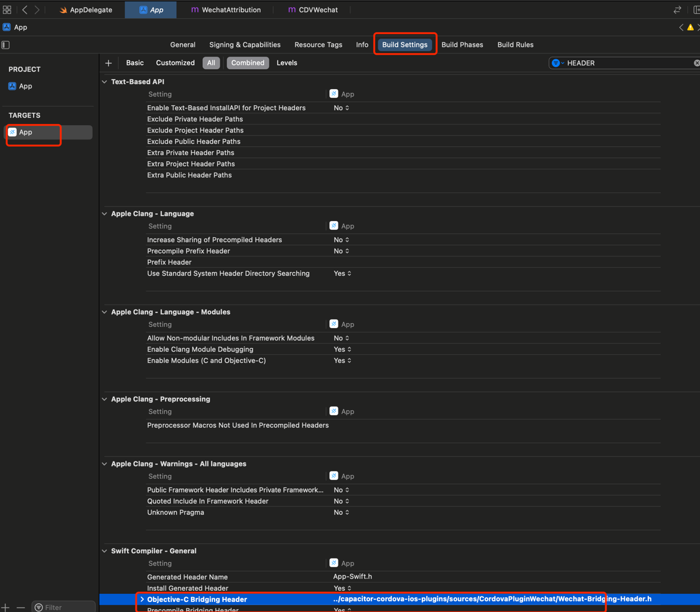Switch to the AppDelegate editor tab
The image size is (700, 612).
click(85, 10)
